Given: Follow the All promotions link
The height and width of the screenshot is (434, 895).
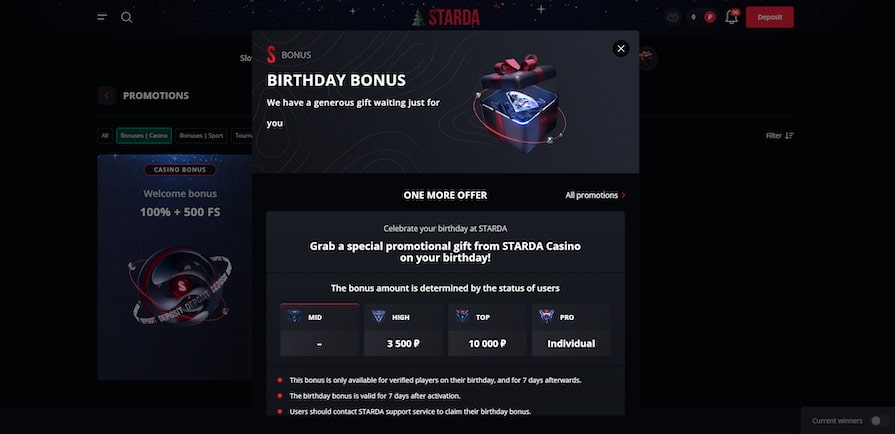Looking at the screenshot, I should [595, 195].
